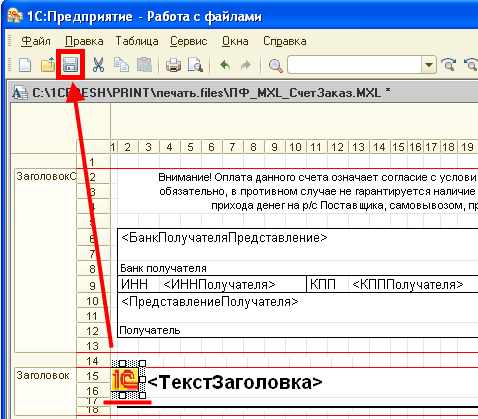
Task: Click the green Undo arrow
Action: tap(225, 65)
